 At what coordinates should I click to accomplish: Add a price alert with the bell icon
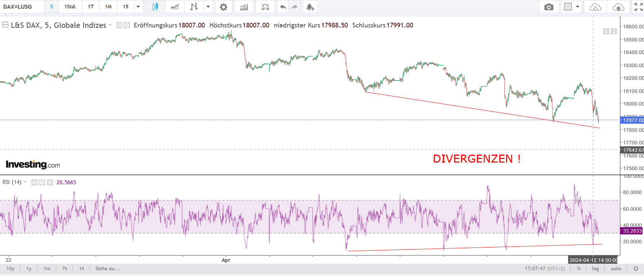[x=310, y=7]
